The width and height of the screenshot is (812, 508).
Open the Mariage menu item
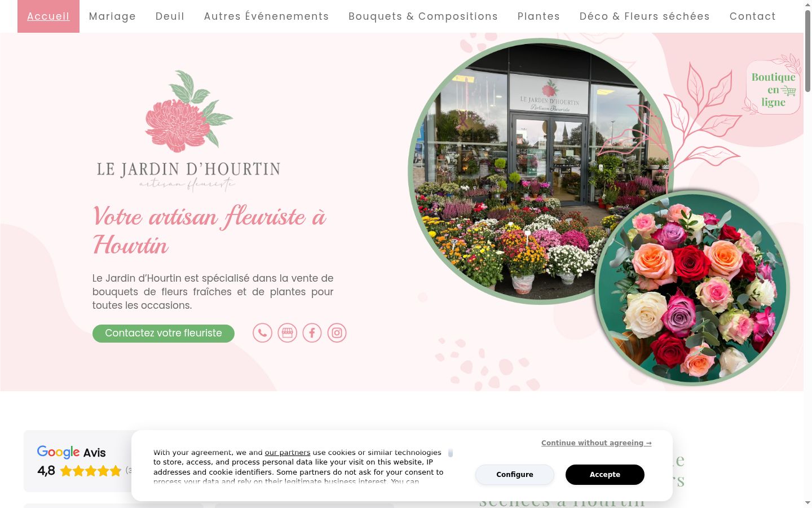[x=112, y=16]
